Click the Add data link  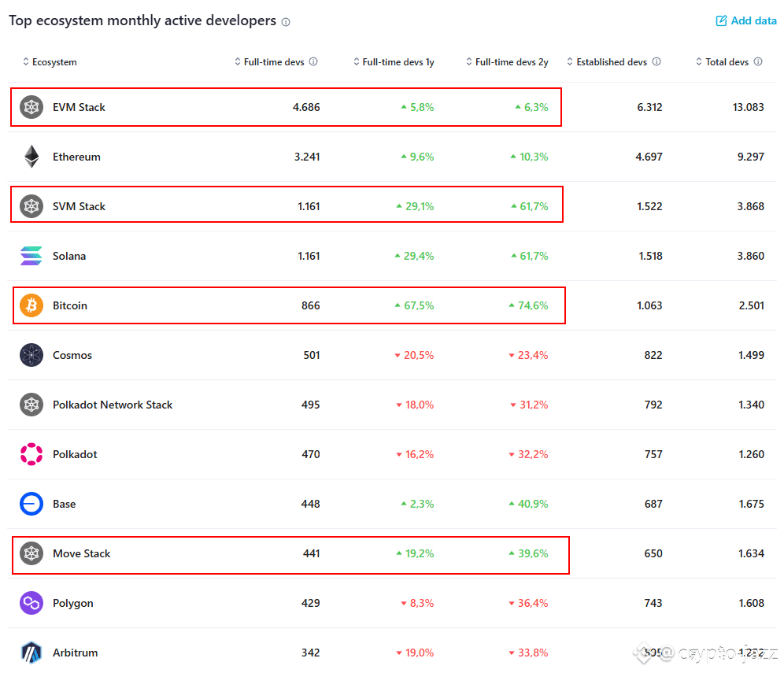point(746,21)
